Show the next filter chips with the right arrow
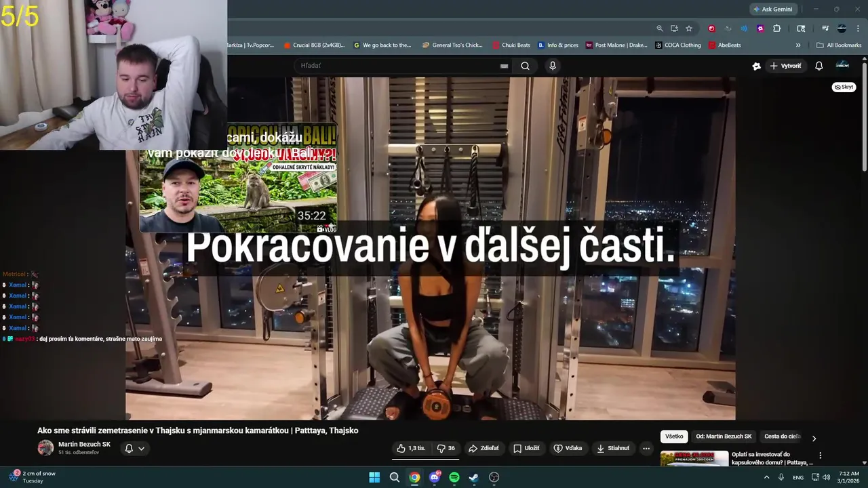Screen dimensions: 868x488 click(x=814, y=438)
